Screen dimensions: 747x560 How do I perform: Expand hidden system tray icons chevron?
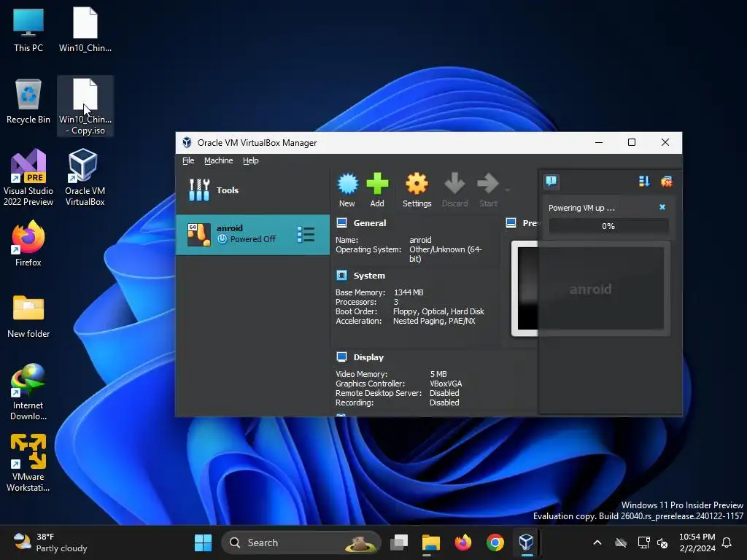[597, 542]
